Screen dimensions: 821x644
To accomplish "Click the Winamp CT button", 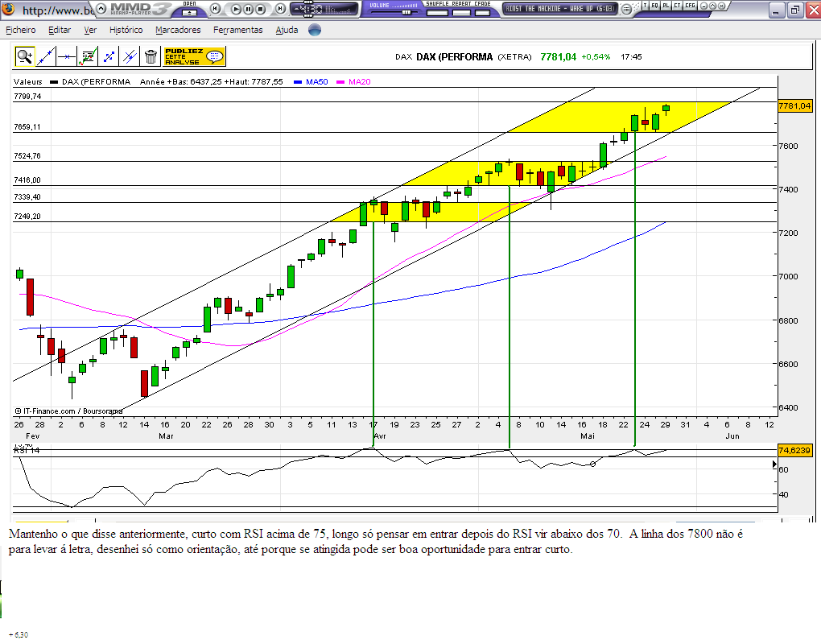I will [x=678, y=6].
